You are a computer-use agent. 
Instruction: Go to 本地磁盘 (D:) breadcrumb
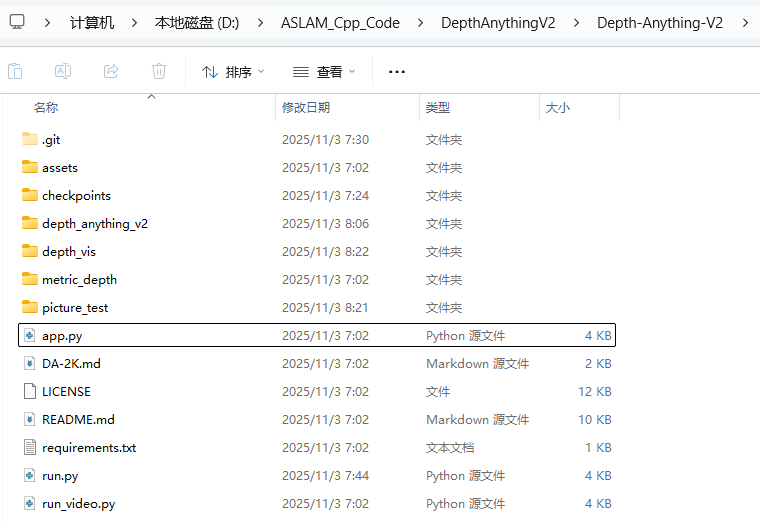point(197,22)
